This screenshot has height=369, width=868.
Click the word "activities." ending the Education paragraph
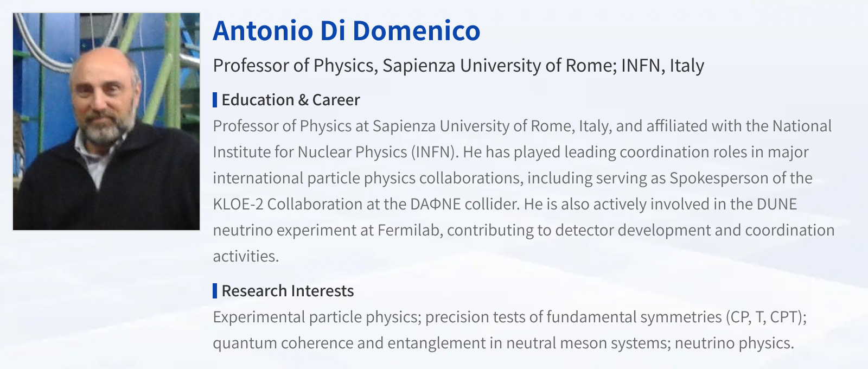pos(246,256)
